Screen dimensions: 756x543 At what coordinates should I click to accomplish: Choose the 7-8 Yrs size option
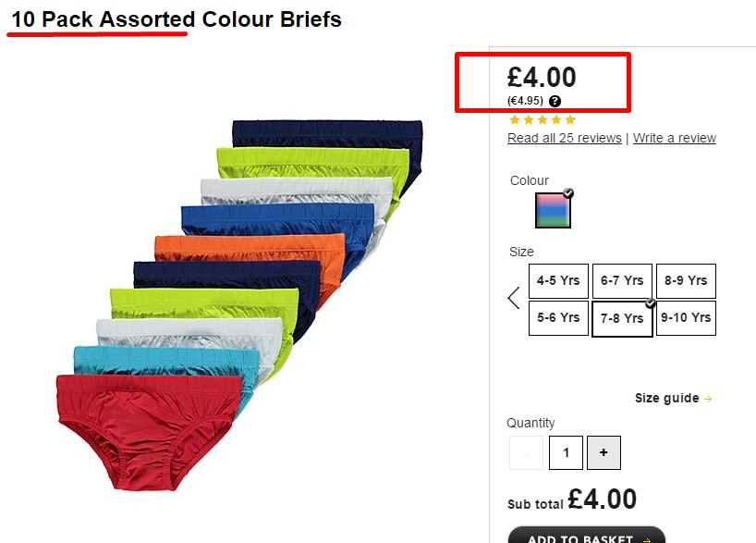tap(622, 319)
